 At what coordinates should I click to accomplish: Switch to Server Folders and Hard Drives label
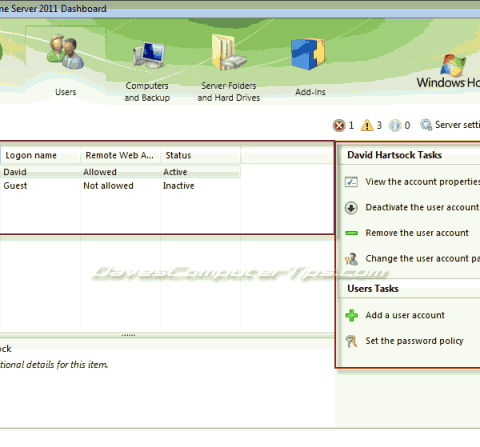pyautogui.click(x=229, y=92)
